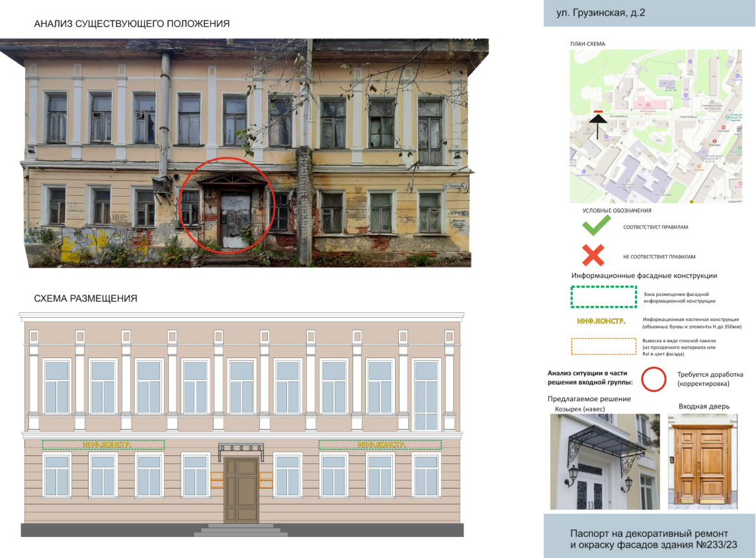Image resolution: width=756 pixels, height=558 pixels.
Task: Click the Паспорт на декоративный ремонт footer
Action: 649,539
